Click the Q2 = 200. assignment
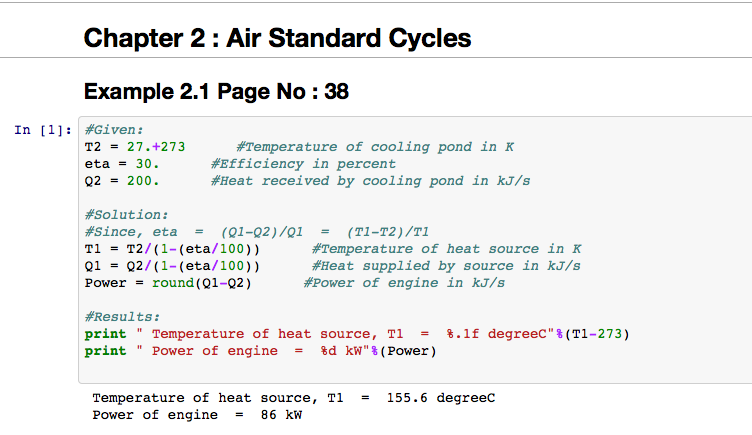Viewport: 752px width, 435px height. pos(122,180)
